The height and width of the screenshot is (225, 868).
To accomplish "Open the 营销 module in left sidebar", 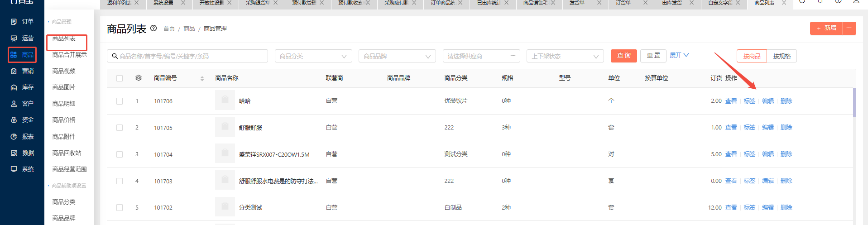I will pyautogui.click(x=22, y=71).
